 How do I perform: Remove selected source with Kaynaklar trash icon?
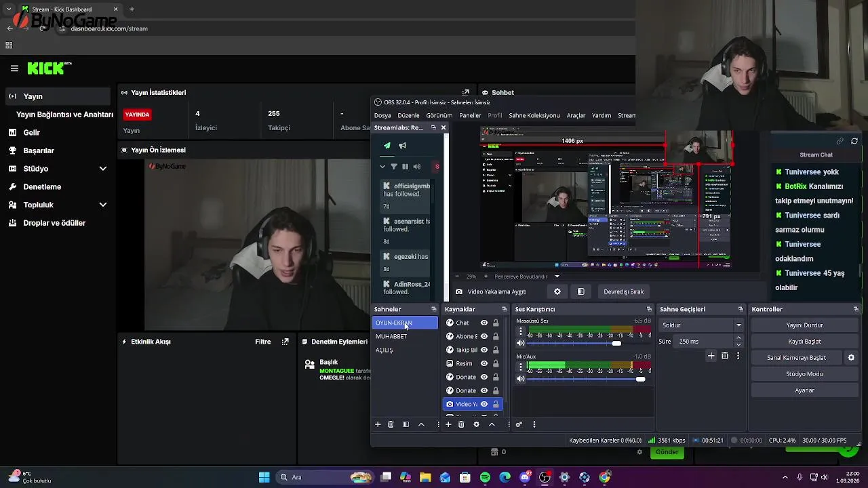coord(461,424)
